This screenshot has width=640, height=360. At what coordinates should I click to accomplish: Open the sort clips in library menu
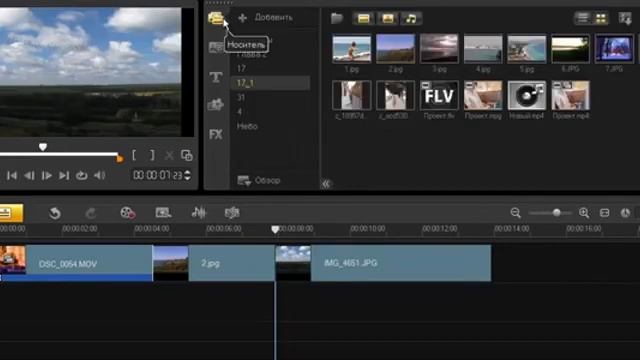[625, 18]
